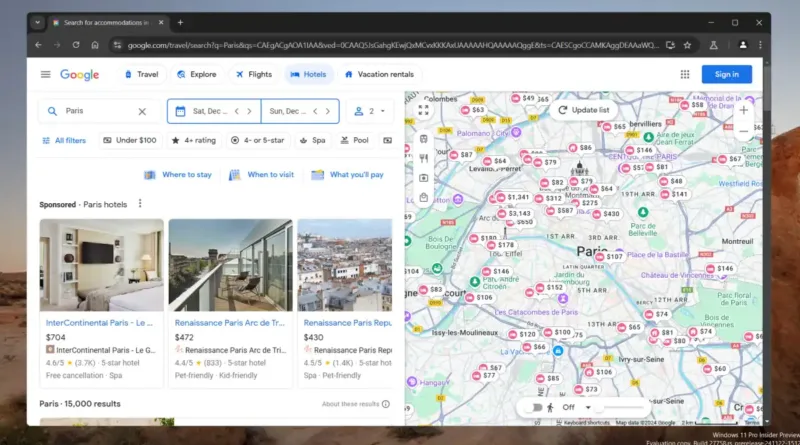
Task: Open the When to visit link
Action: [x=262, y=175]
